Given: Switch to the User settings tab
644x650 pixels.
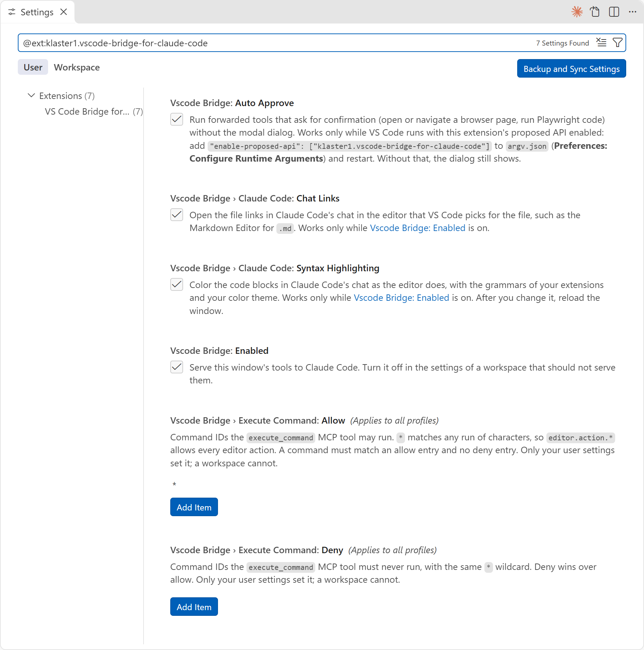Looking at the screenshot, I should [33, 67].
